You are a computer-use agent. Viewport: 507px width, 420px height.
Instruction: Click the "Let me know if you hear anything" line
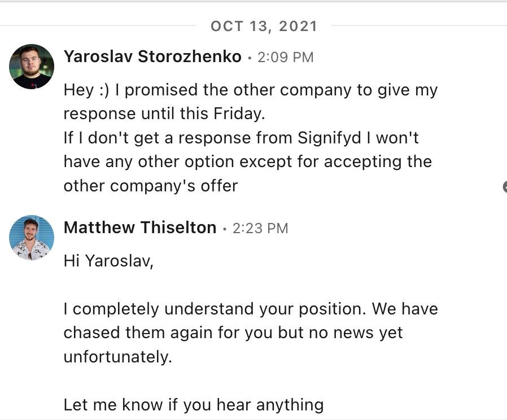pos(193,405)
